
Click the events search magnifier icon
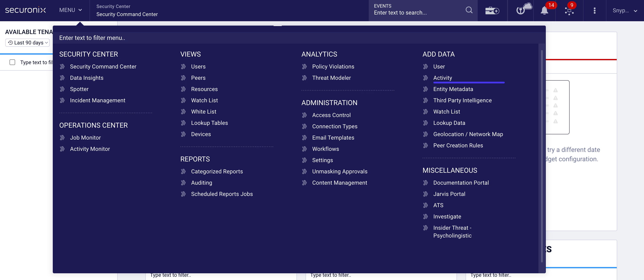point(469,10)
